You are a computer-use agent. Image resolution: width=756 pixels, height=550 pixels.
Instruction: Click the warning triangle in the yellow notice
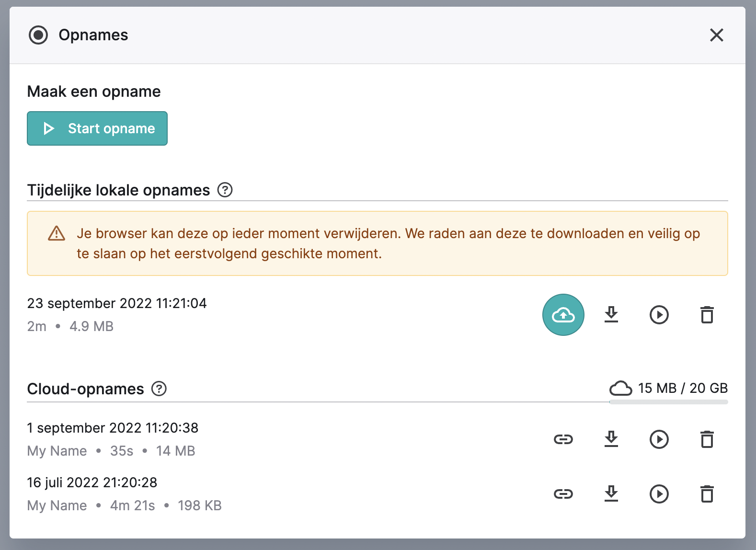point(57,233)
